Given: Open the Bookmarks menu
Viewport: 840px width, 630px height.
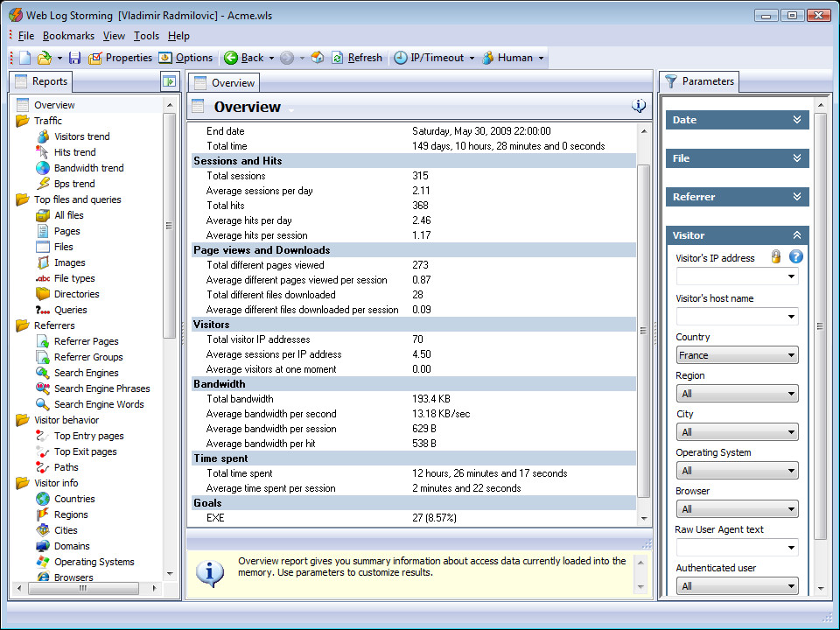Looking at the screenshot, I should coord(68,36).
